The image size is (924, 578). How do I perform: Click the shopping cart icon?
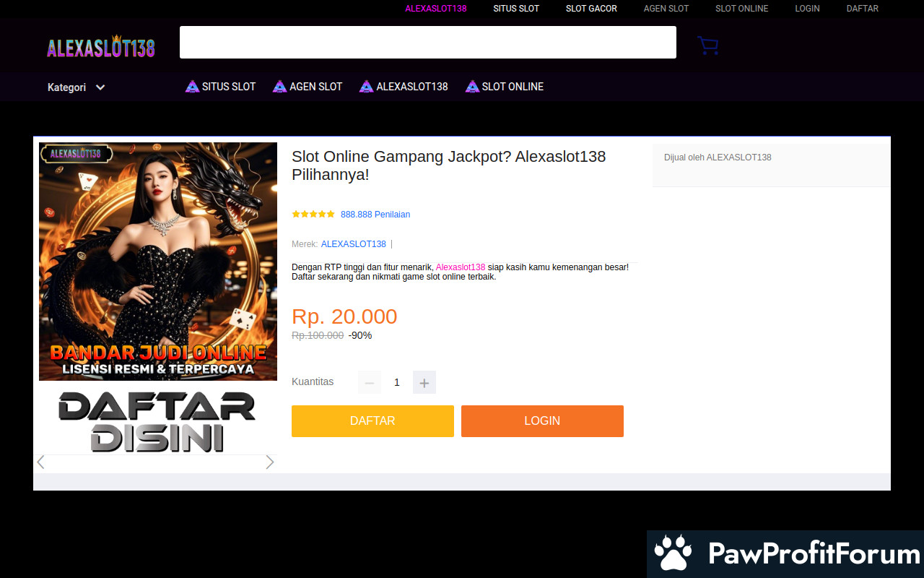707,46
